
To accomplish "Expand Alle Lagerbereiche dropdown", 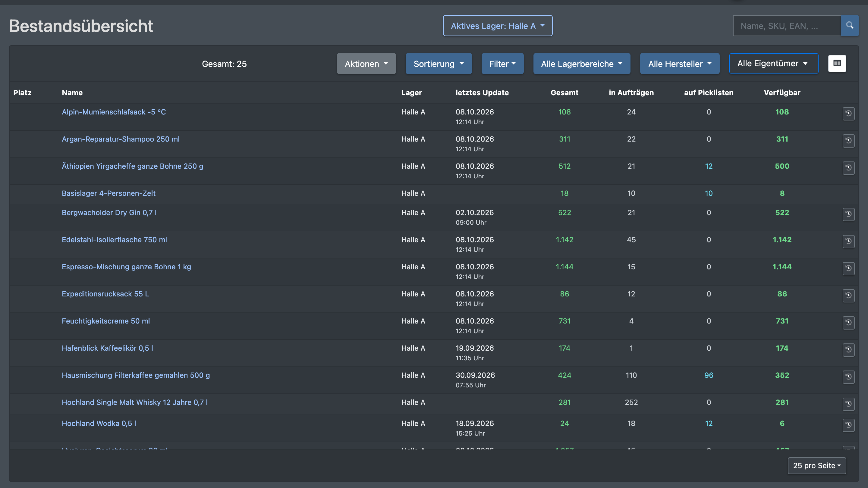I will tap(582, 64).
